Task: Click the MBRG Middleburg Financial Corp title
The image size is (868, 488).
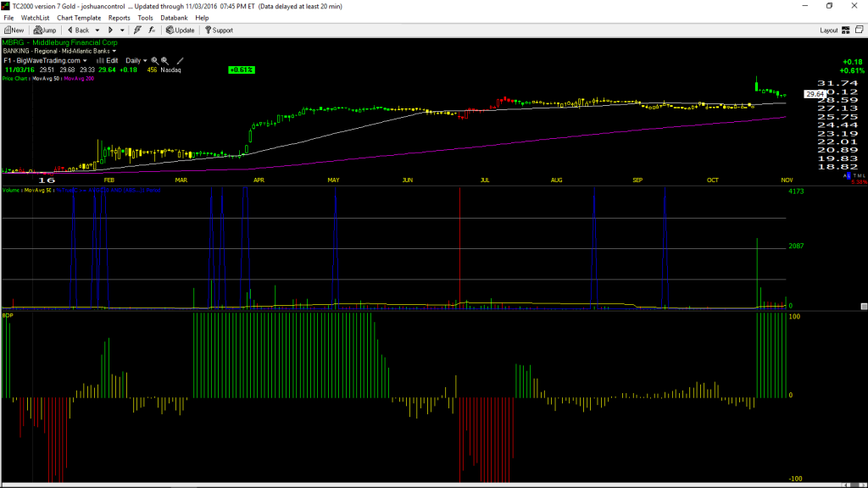Action: point(60,42)
